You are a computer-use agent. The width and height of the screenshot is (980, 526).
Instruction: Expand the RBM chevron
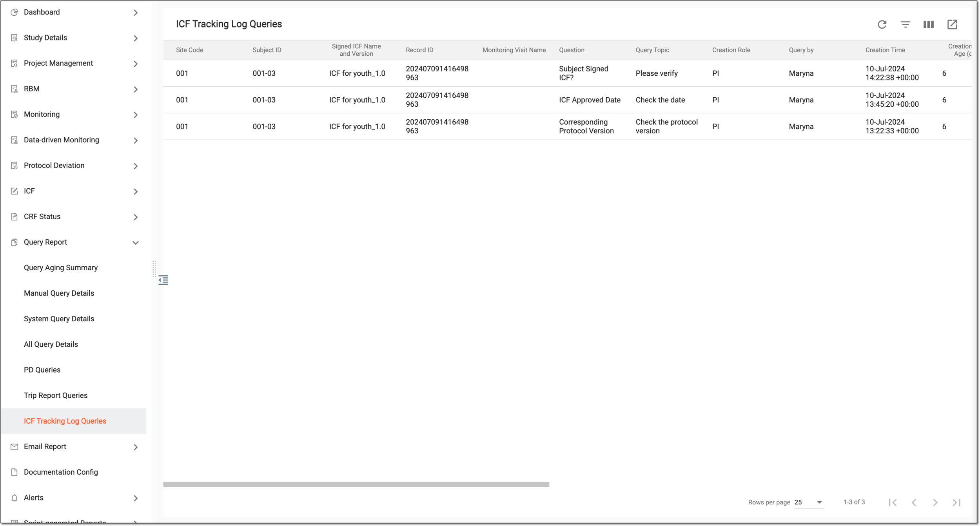[x=136, y=89]
